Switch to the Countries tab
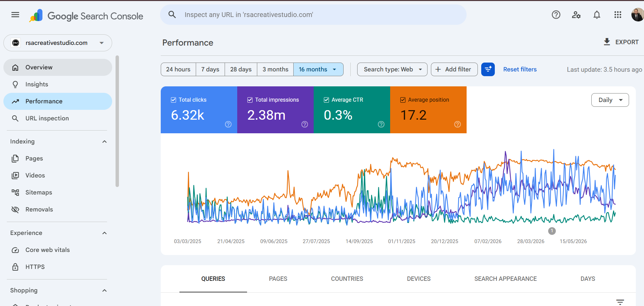Viewport: 644px width, 306px height. (x=347, y=279)
